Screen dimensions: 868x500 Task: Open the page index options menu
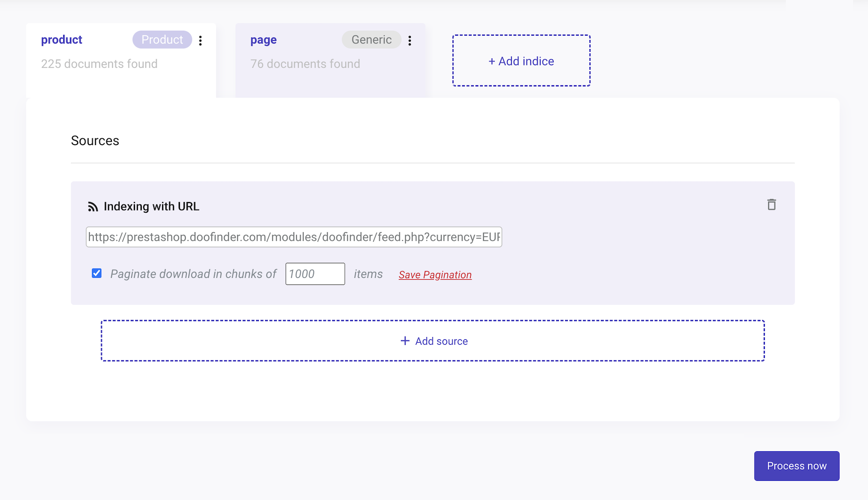point(410,41)
